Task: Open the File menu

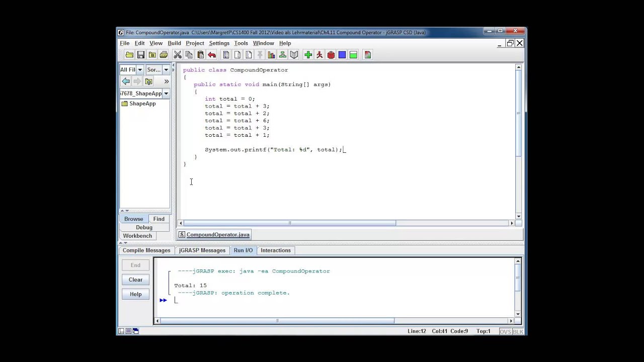Action: coord(124,43)
